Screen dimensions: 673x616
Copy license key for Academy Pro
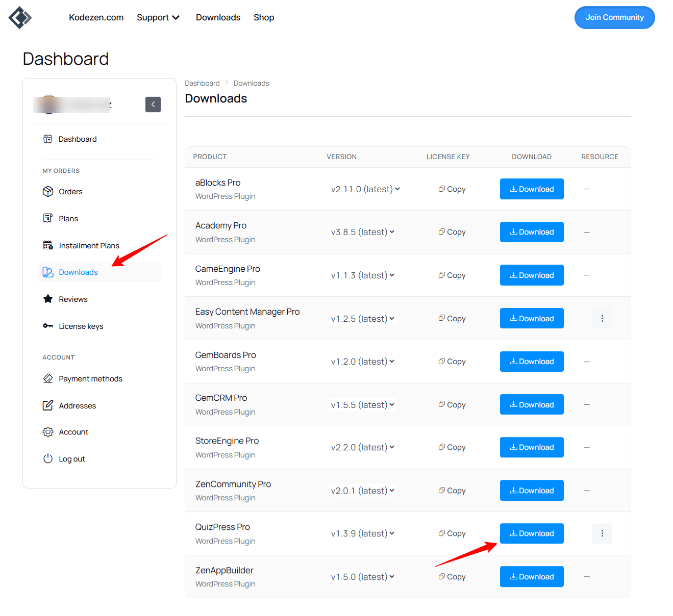[x=452, y=232]
